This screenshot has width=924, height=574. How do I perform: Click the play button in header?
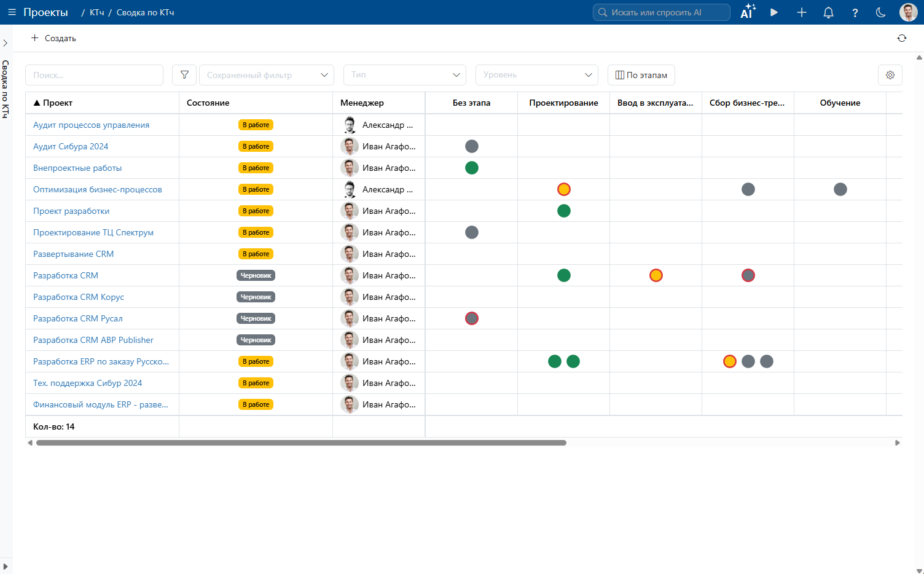(x=774, y=12)
